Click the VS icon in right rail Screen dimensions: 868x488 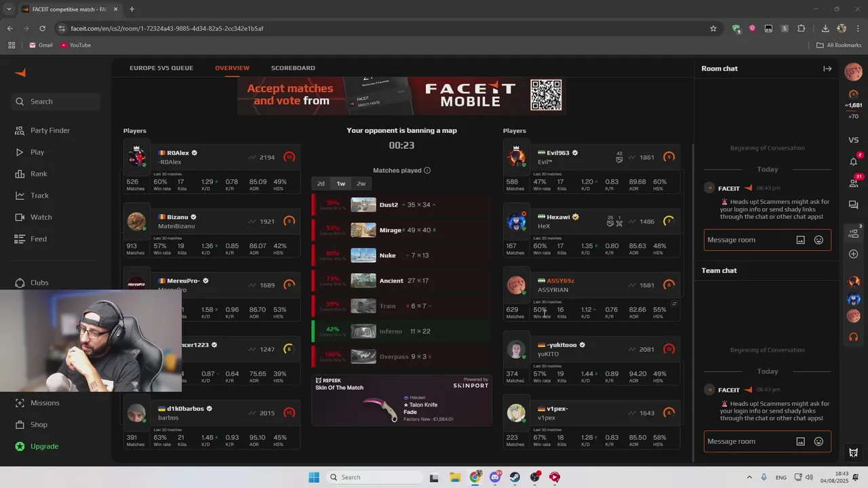[x=853, y=140]
